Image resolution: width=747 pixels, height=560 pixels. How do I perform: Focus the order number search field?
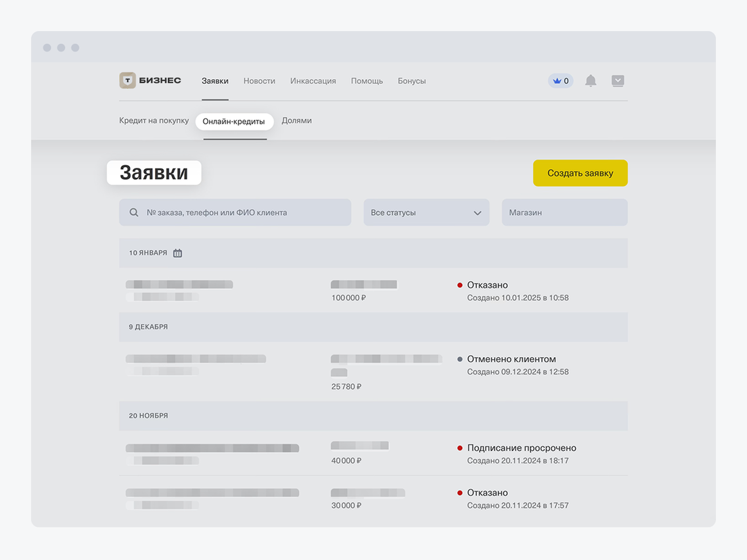pyautogui.click(x=244, y=212)
